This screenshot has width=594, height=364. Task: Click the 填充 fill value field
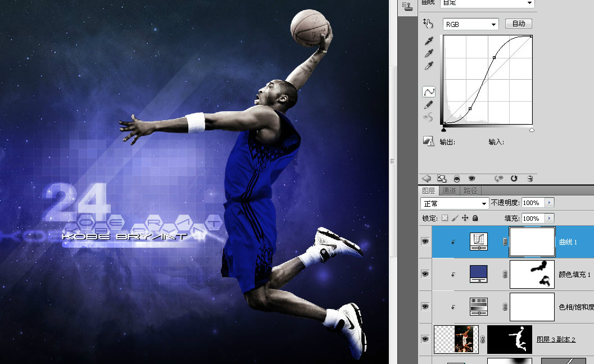point(533,218)
